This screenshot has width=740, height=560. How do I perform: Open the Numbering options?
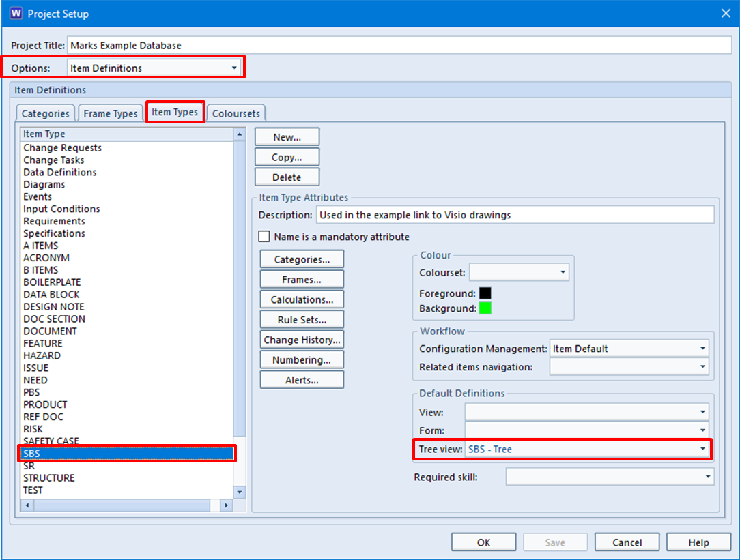302,359
